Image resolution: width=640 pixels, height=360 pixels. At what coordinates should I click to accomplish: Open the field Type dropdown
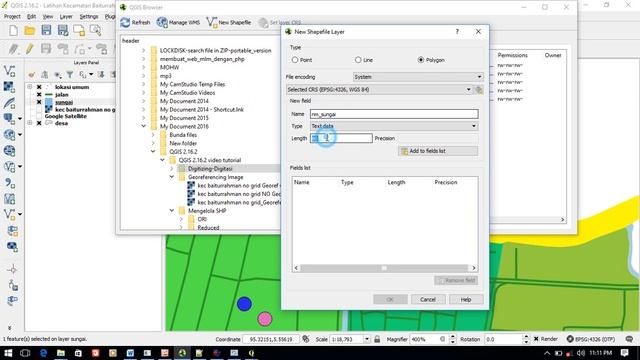click(394, 126)
